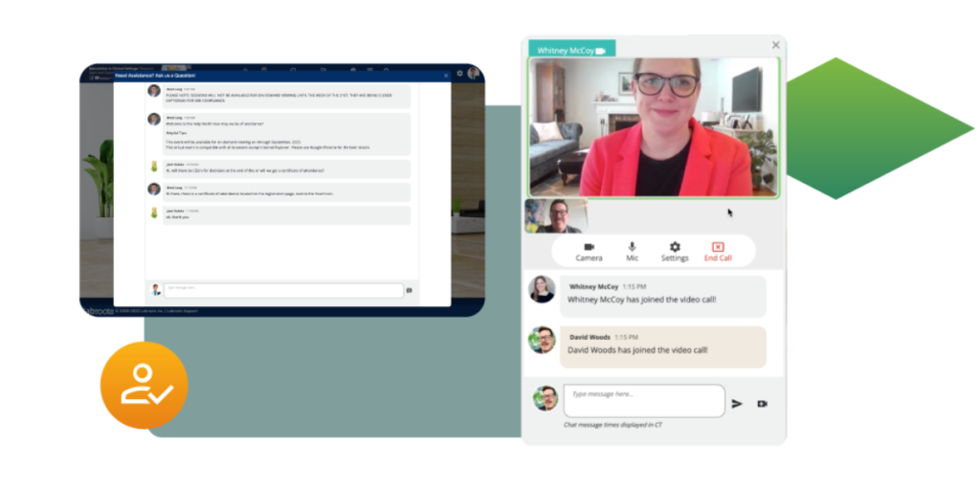Click 'David Woods has joined the video call!' message
This screenshot has width=980, height=490.
click(x=663, y=346)
